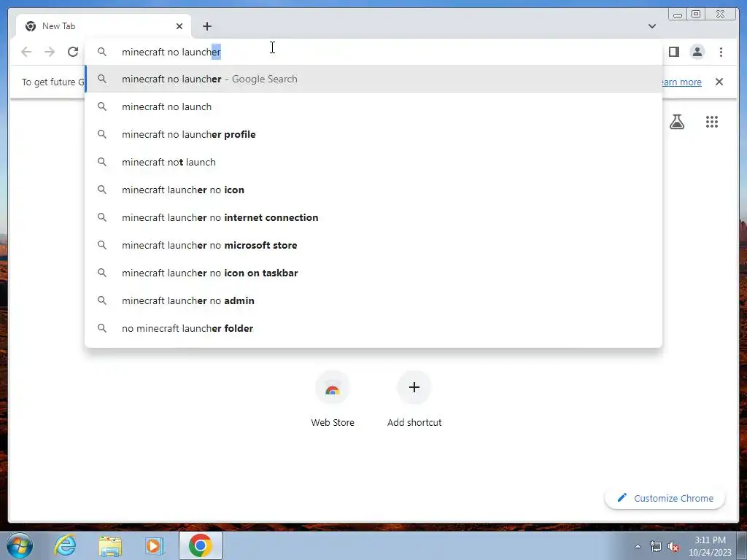Choose 'minecraft launcher no icon on taskbar'
This screenshot has width=747, height=560.
coord(373,273)
